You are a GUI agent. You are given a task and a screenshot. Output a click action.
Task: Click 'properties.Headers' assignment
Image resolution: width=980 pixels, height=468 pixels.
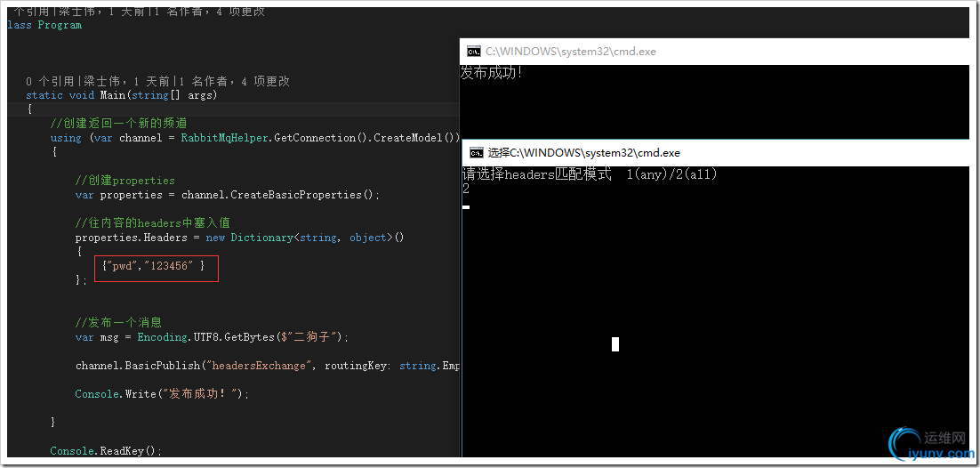point(132,238)
